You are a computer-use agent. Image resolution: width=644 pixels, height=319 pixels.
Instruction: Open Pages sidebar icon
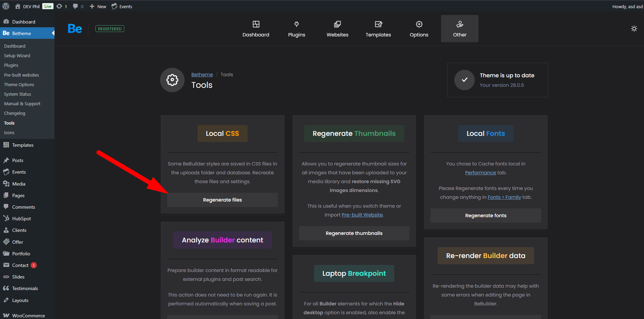click(x=6, y=195)
